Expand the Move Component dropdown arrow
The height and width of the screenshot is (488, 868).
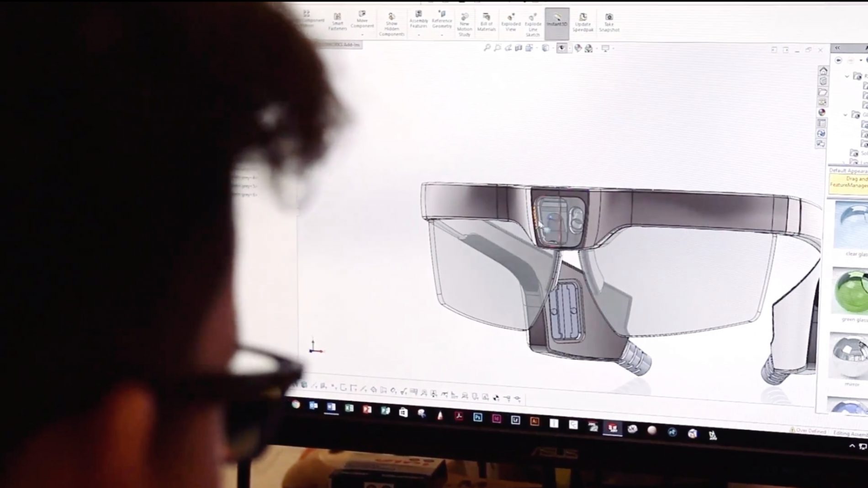tap(362, 34)
